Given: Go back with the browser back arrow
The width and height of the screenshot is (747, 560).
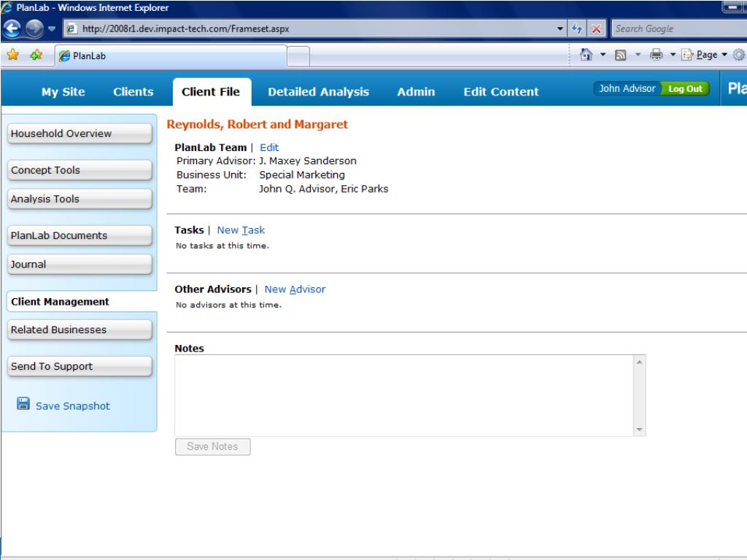Looking at the screenshot, I should click(x=12, y=28).
